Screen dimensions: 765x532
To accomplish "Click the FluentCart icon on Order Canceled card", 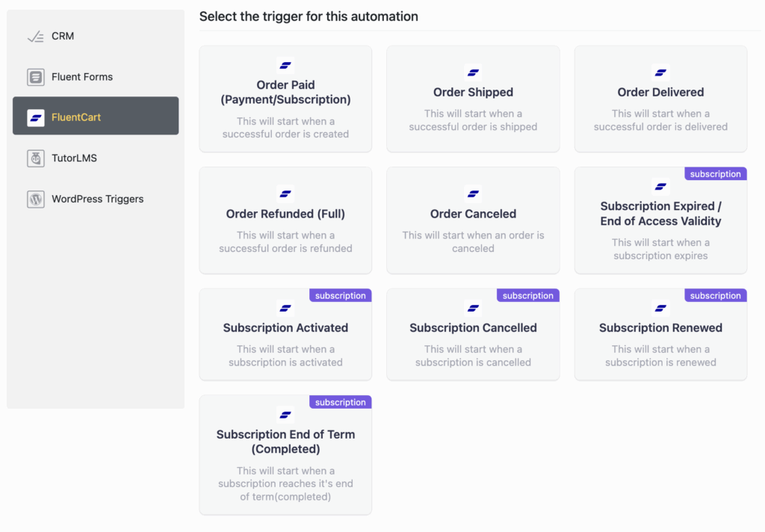I will click(x=473, y=194).
